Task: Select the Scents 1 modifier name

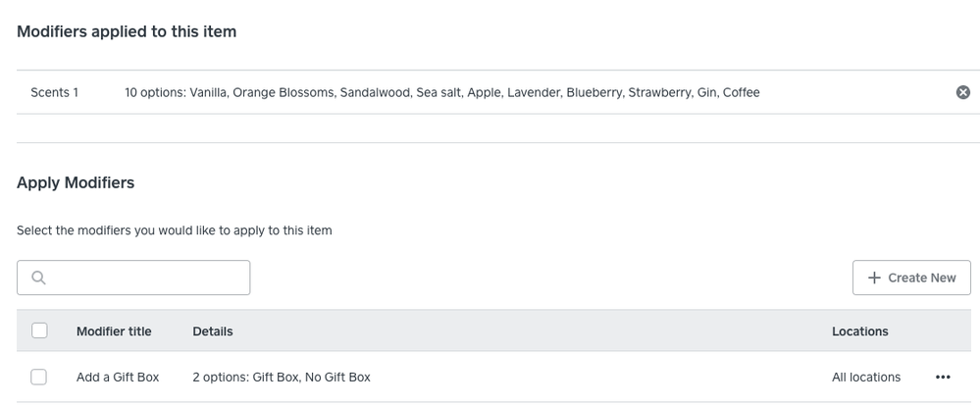Action: point(54,92)
